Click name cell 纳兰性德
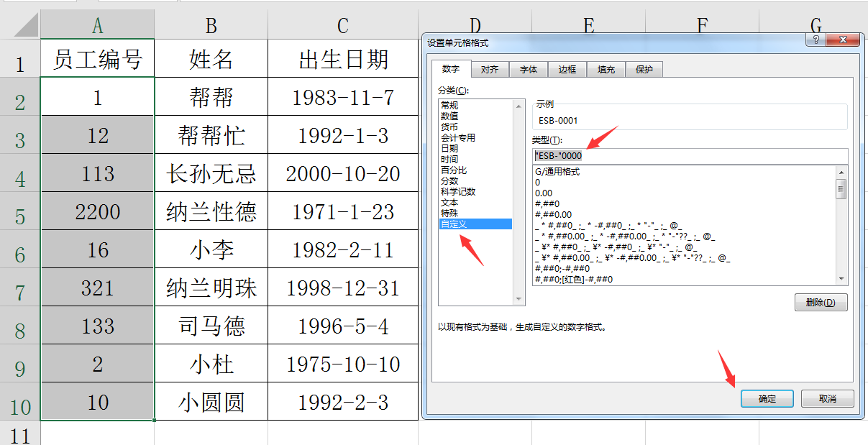The image size is (868, 445). point(211,211)
